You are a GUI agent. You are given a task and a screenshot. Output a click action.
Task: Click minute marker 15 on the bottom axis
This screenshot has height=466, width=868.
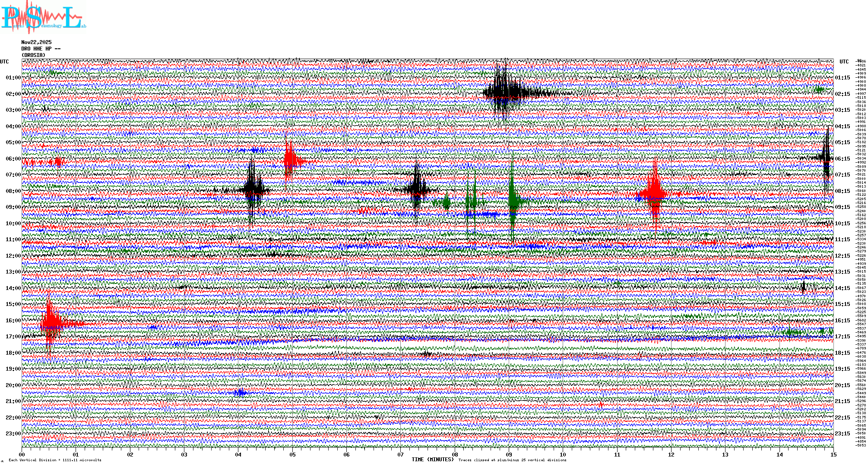click(x=833, y=454)
